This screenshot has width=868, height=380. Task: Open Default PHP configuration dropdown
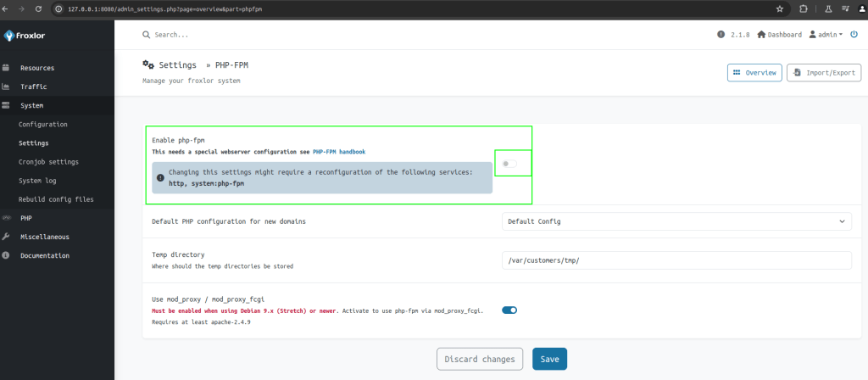click(676, 221)
